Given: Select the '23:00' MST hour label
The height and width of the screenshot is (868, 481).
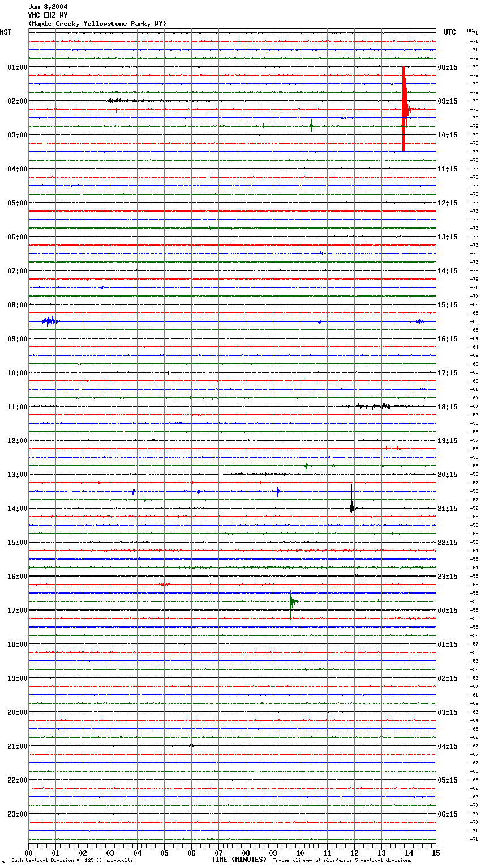Looking at the screenshot, I should (x=18, y=814).
